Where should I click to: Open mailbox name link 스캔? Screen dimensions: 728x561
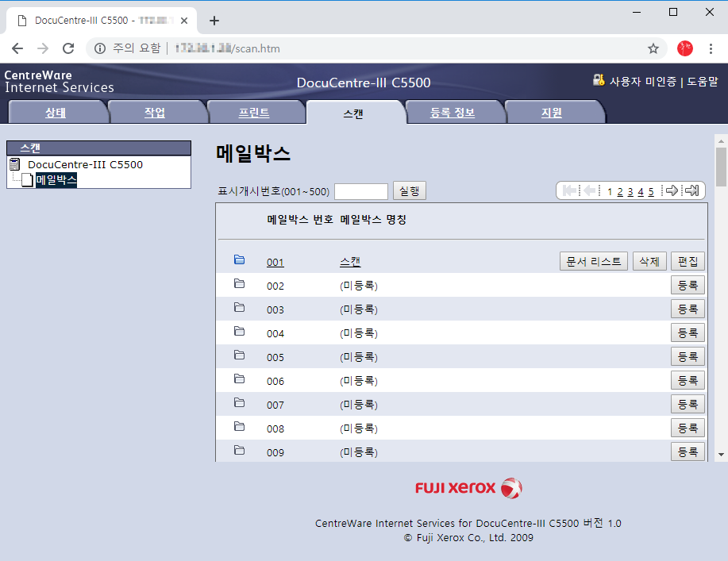pos(350,262)
